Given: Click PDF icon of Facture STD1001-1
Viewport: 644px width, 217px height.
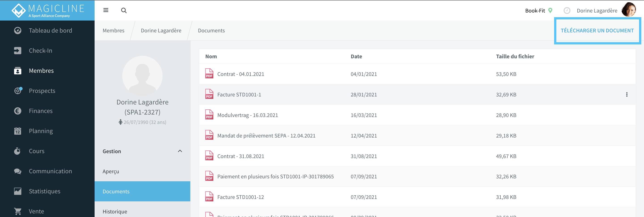Looking at the screenshot, I should point(209,94).
